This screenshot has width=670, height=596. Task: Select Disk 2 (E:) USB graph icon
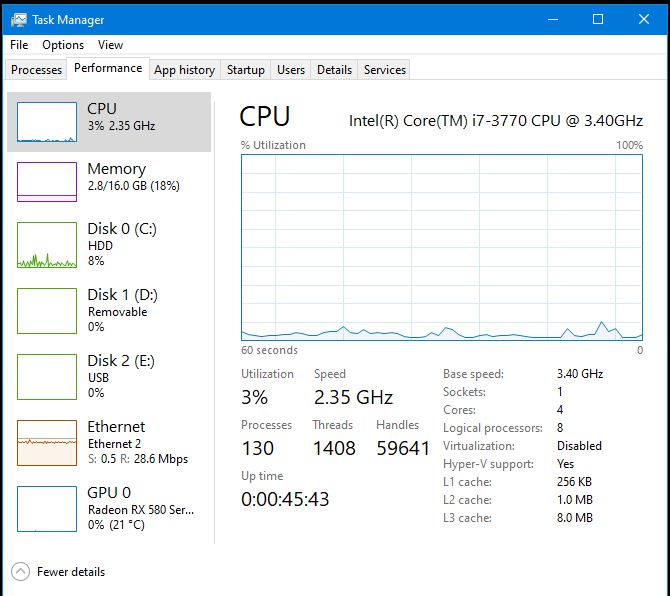tap(47, 377)
